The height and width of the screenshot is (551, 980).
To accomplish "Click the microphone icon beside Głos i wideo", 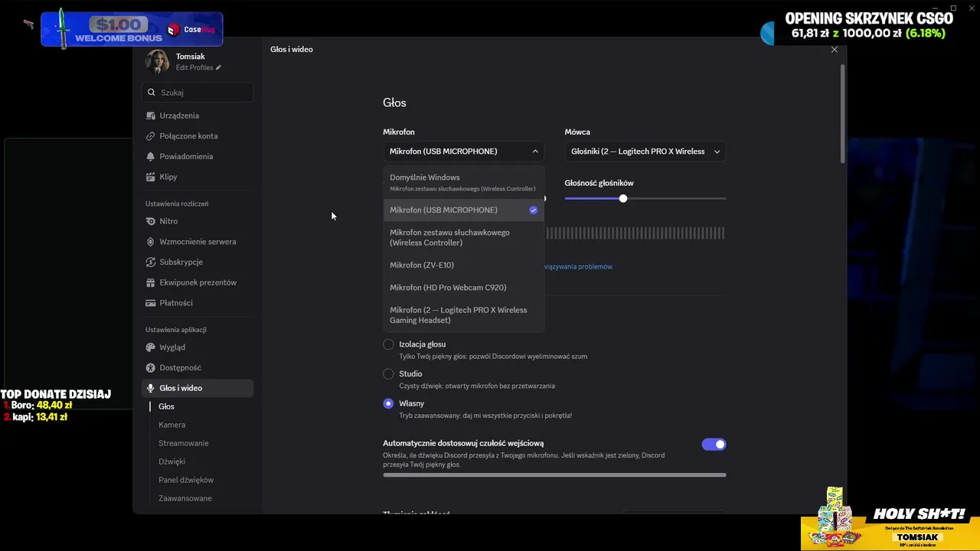I will pyautogui.click(x=151, y=388).
